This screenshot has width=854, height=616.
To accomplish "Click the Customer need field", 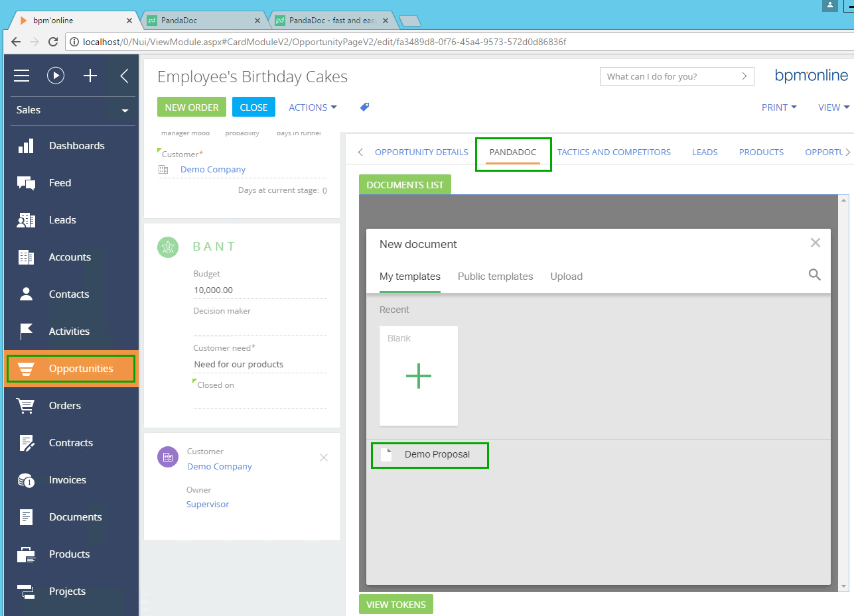I will coord(260,365).
